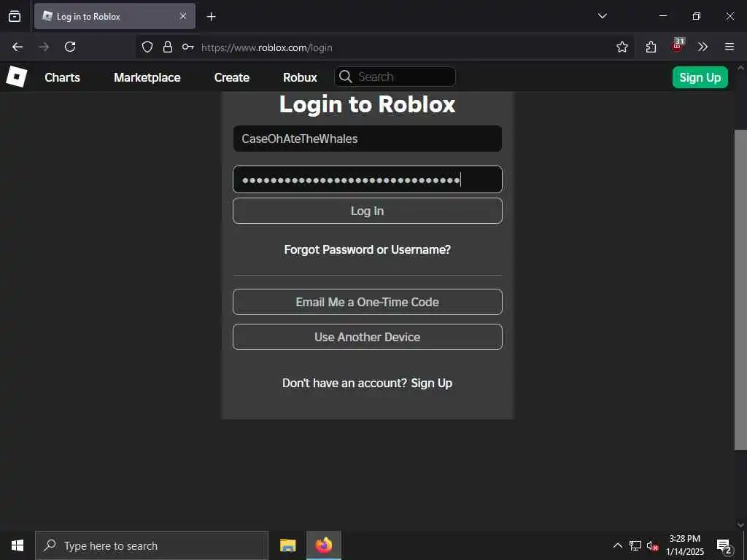747x560 pixels.
Task: Open the clock showing 3:28 PM
Action: click(x=685, y=545)
